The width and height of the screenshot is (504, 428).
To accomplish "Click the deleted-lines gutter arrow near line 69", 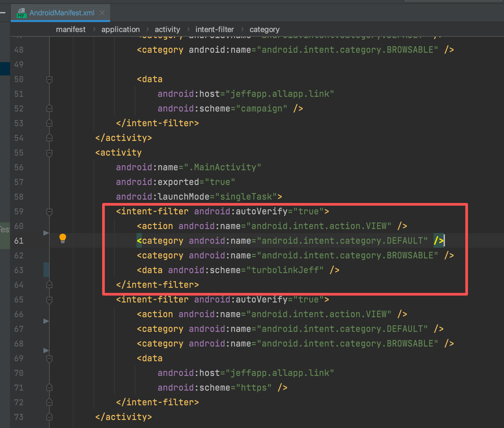I will 46,350.
